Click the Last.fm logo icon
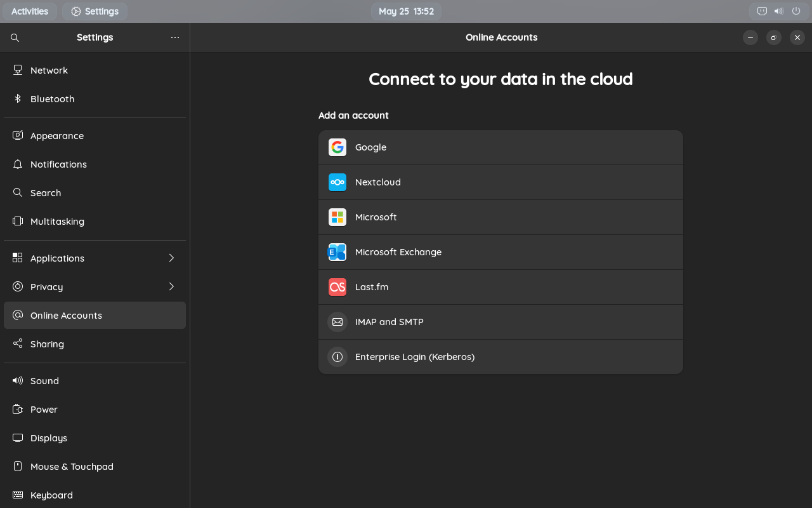Image resolution: width=812 pixels, height=508 pixels. pyautogui.click(x=337, y=287)
